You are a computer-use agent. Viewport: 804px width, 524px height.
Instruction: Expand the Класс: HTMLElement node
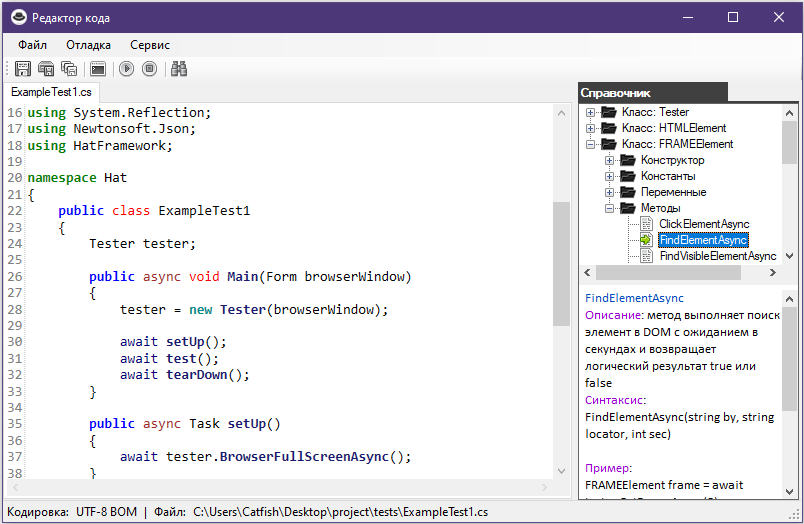click(591, 128)
